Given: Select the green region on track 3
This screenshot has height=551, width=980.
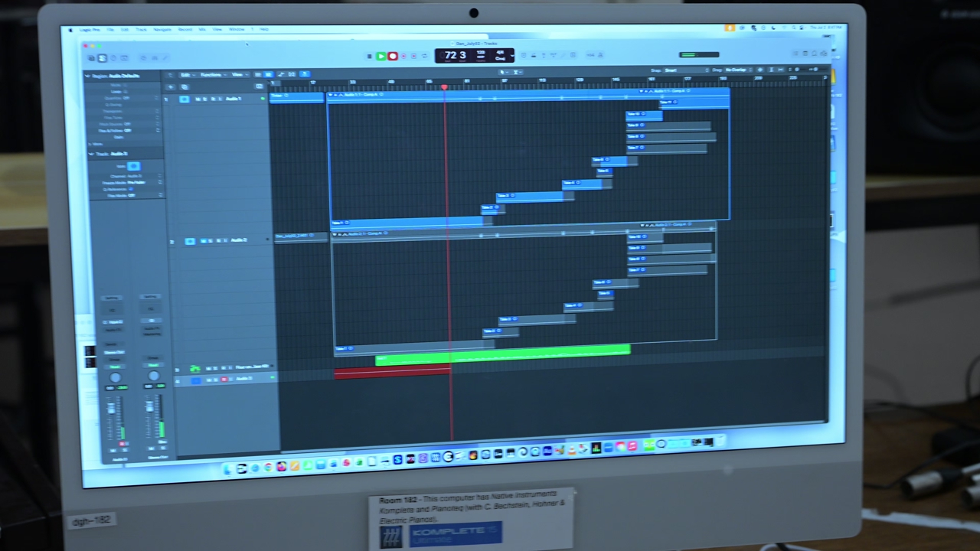Looking at the screenshot, I should 502,354.
